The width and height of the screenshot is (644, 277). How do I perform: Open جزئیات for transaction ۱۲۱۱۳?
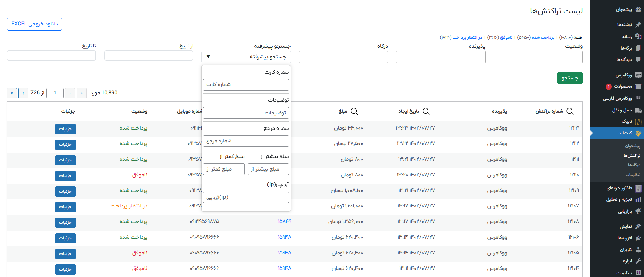(65, 129)
